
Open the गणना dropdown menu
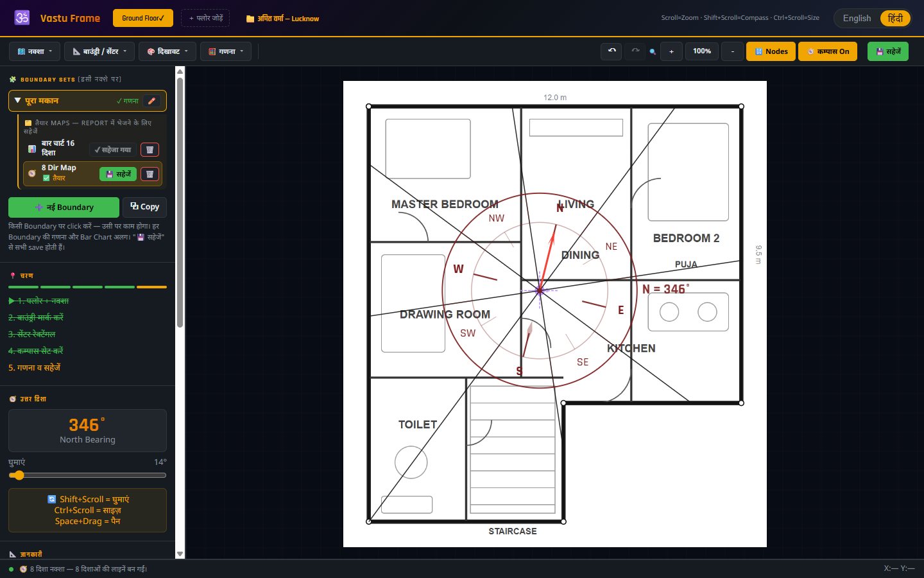coord(226,51)
